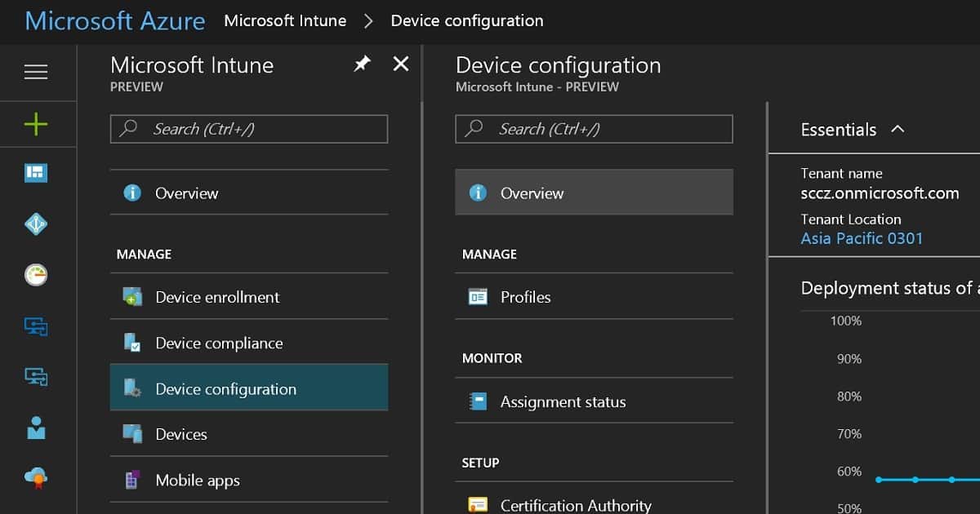Click the Device compliance icon
The width and height of the screenshot is (980, 514).
pyautogui.click(x=132, y=343)
